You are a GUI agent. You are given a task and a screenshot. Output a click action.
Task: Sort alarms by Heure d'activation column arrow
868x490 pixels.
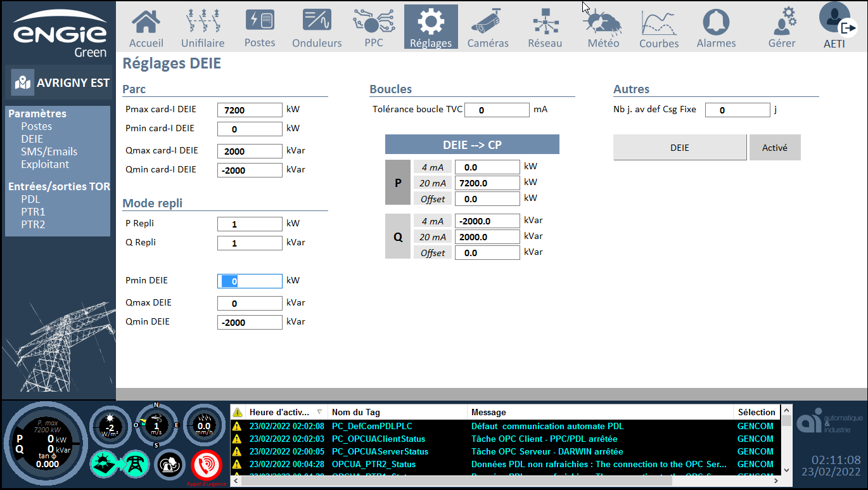tap(319, 412)
